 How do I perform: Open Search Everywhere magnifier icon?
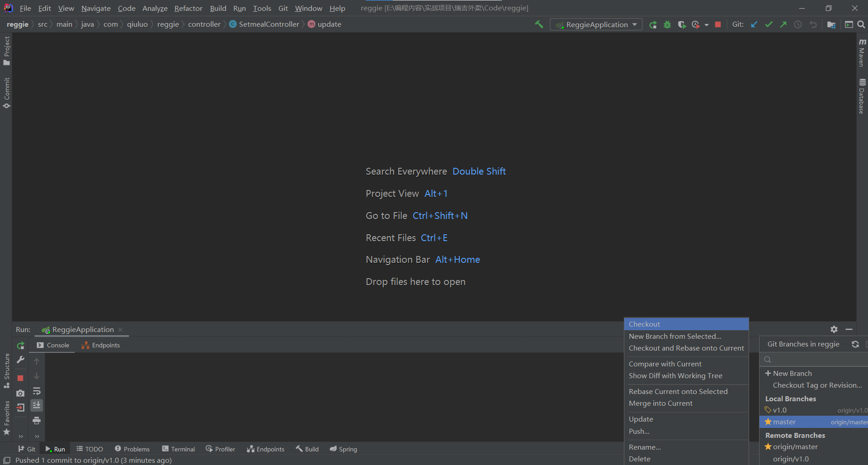861,24
